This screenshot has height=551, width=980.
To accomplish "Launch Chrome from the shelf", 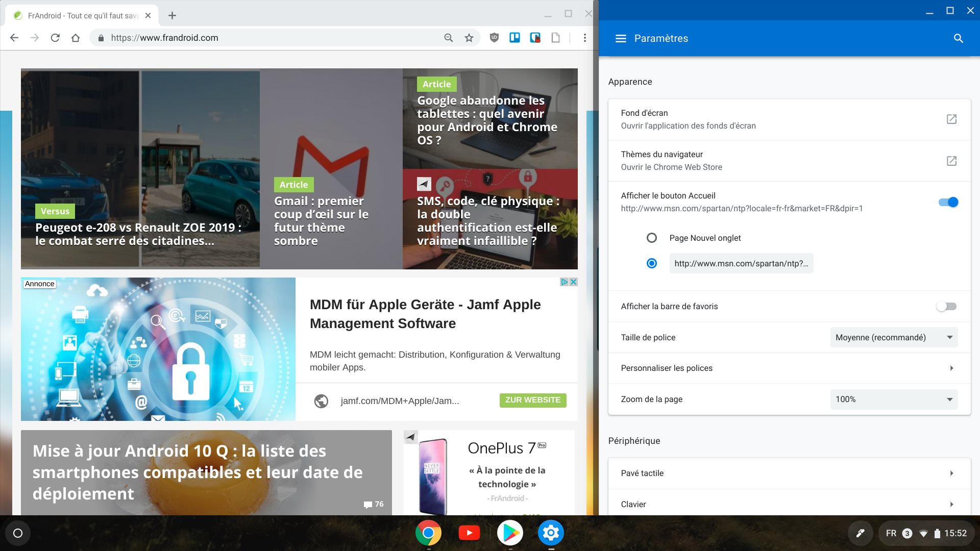I will (428, 533).
